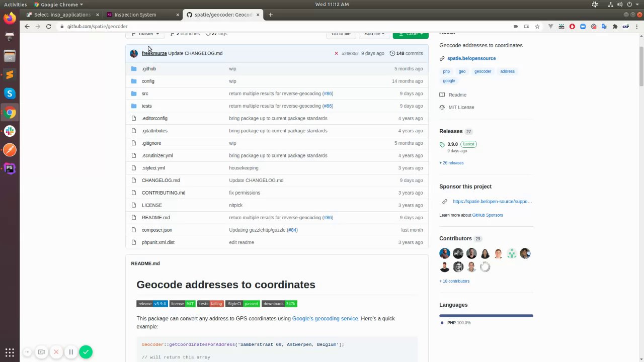This screenshot has height=362, width=644.
Task: Click the Opera-red extension icon in toolbar
Action: 572,26
